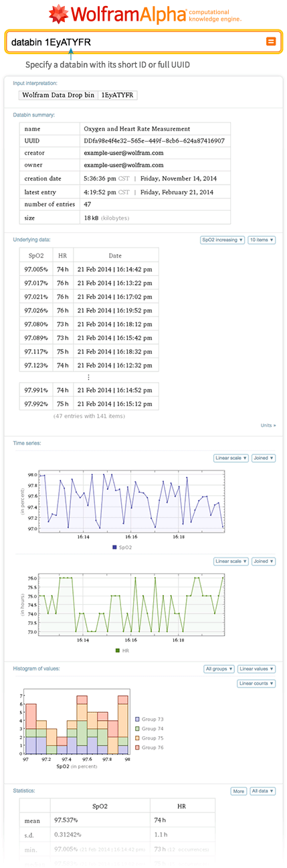
Task: Select the name 'Oxygen and Heart Rate Measurement'
Action: [137, 128]
